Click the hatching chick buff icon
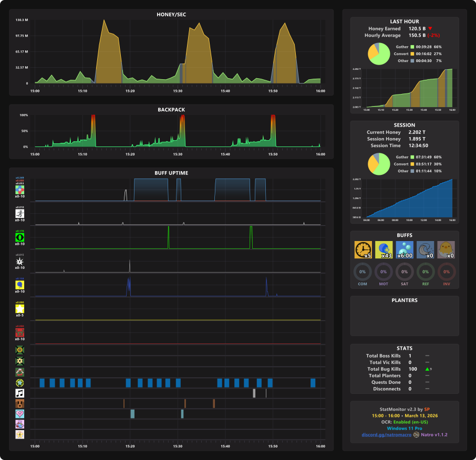Image resolution: width=476 pixels, height=460 pixels. pyautogui.click(x=446, y=250)
